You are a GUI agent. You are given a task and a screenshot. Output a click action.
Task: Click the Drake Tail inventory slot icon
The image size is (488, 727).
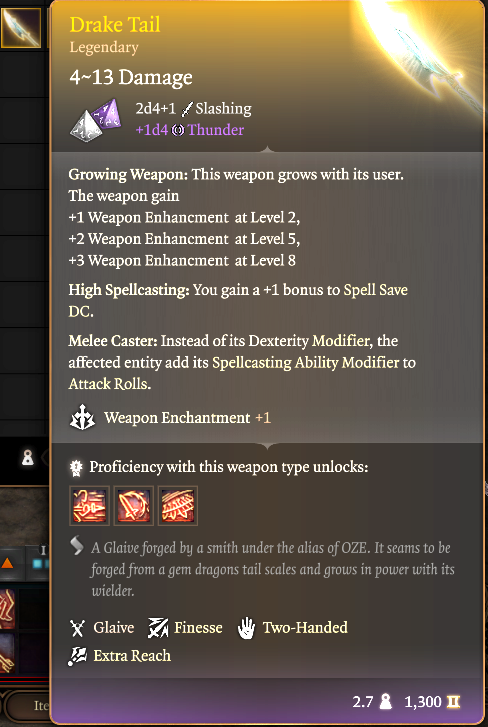(x=21, y=28)
